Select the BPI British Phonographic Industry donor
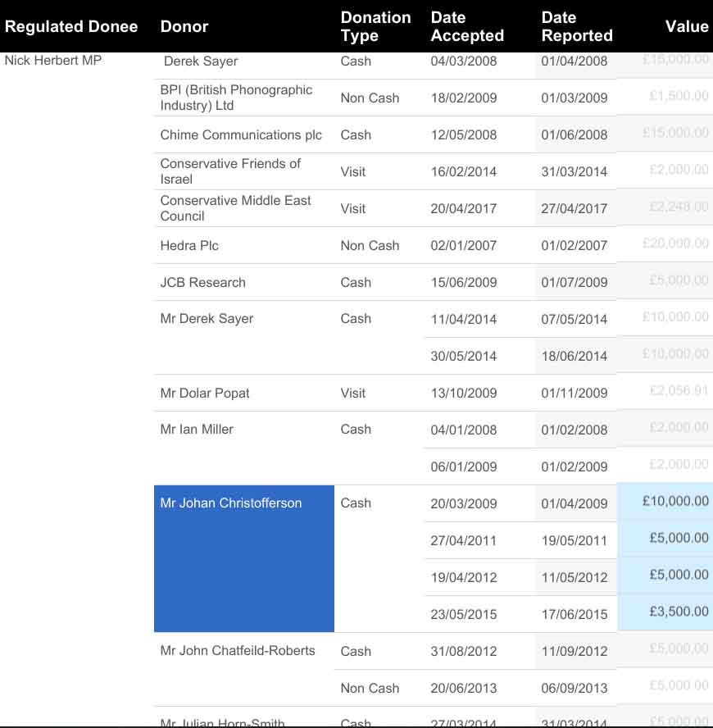This screenshot has width=713, height=728. tap(236, 98)
